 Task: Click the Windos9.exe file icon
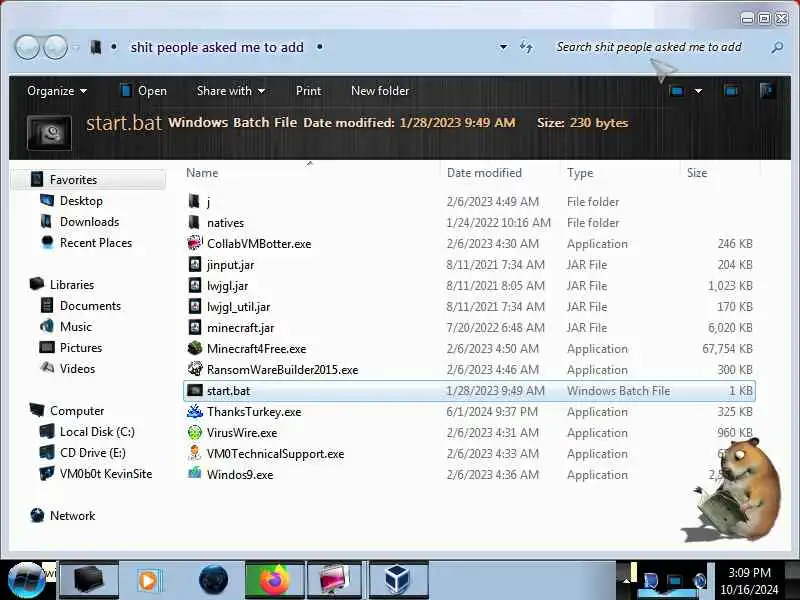[x=194, y=474]
